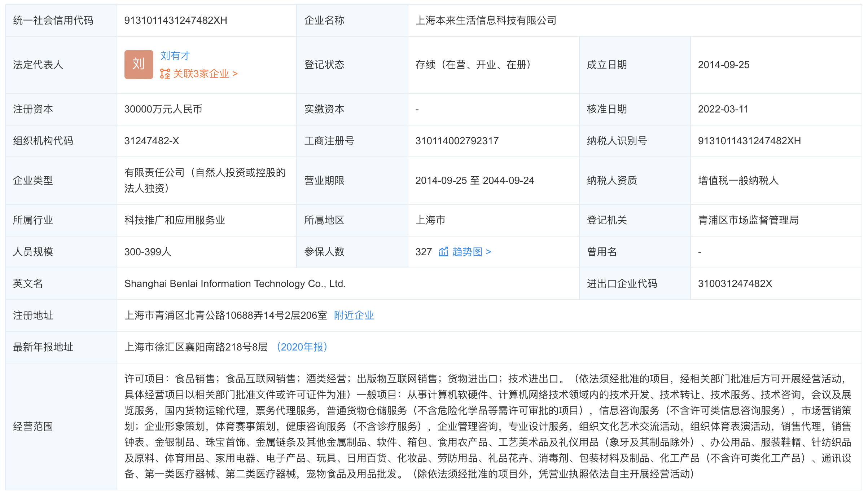The height and width of the screenshot is (494, 868).
Task: Click the registered address 北青公路10688弄 text
Action: (x=225, y=316)
